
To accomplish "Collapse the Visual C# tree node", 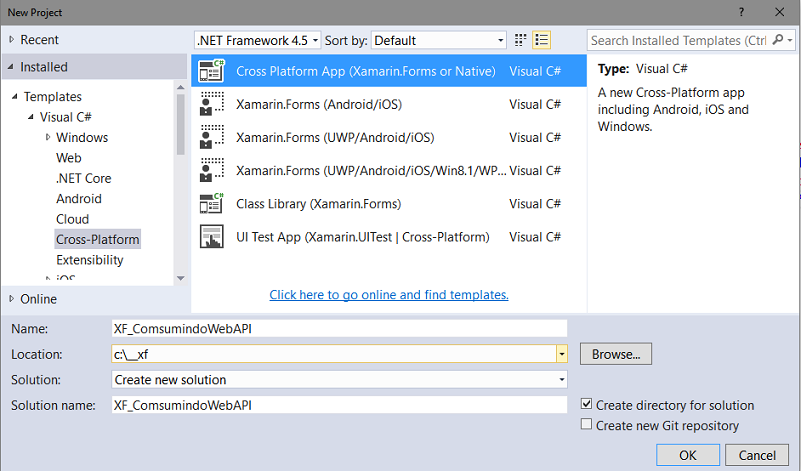I will [31, 117].
